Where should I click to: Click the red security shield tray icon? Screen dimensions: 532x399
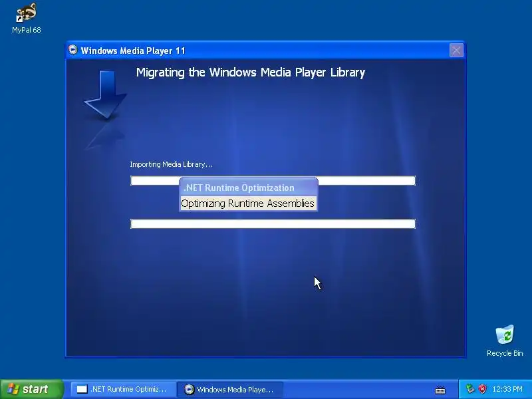[x=482, y=389]
